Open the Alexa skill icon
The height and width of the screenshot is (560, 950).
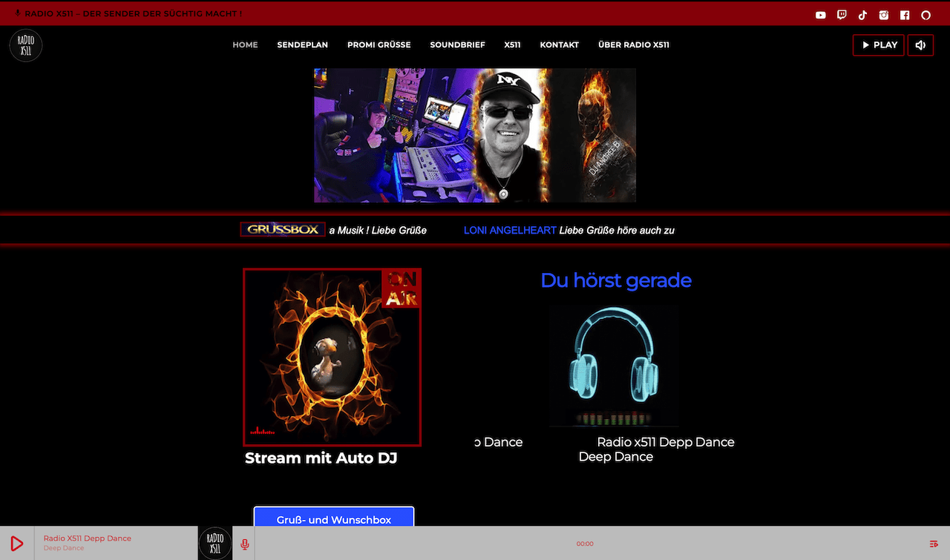[x=926, y=15]
